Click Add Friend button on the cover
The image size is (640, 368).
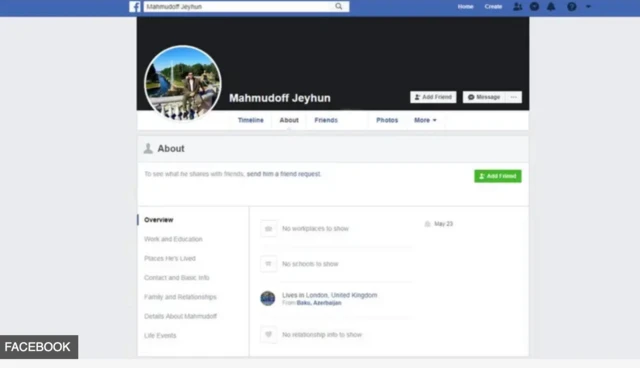pyautogui.click(x=433, y=97)
